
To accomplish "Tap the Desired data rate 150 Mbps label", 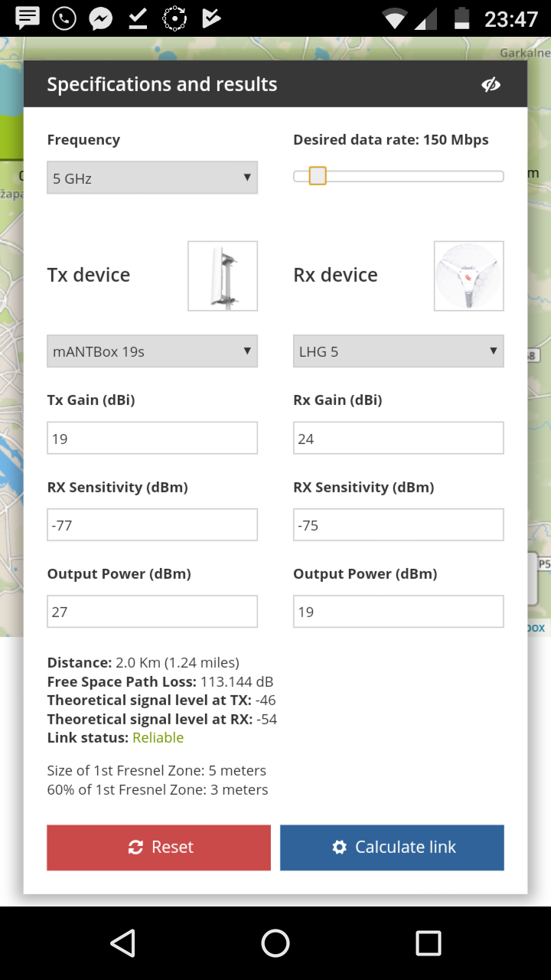I will (391, 139).
